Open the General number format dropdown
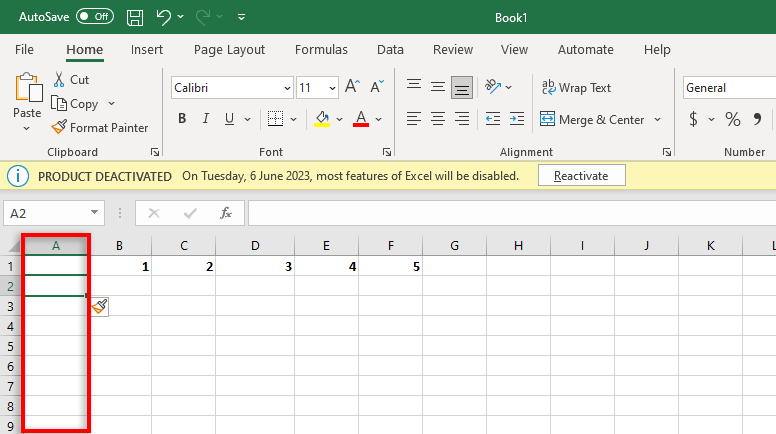The image size is (776, 434). (729, 88)
